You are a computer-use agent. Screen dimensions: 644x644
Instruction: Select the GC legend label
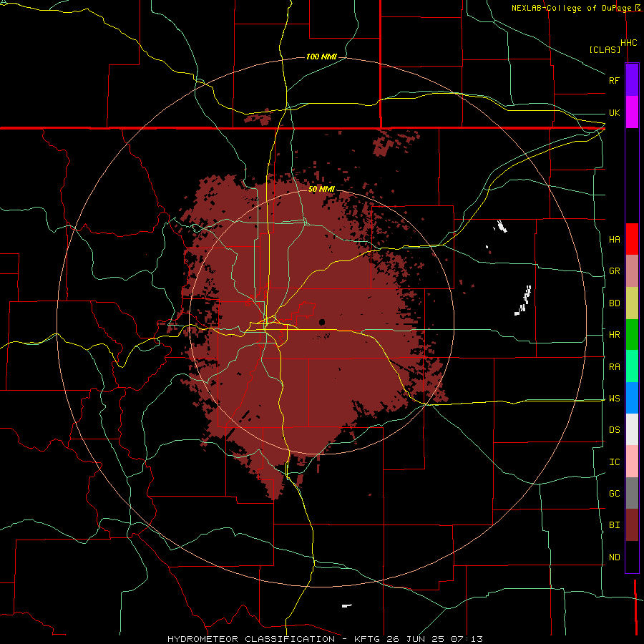click(614, 493)
